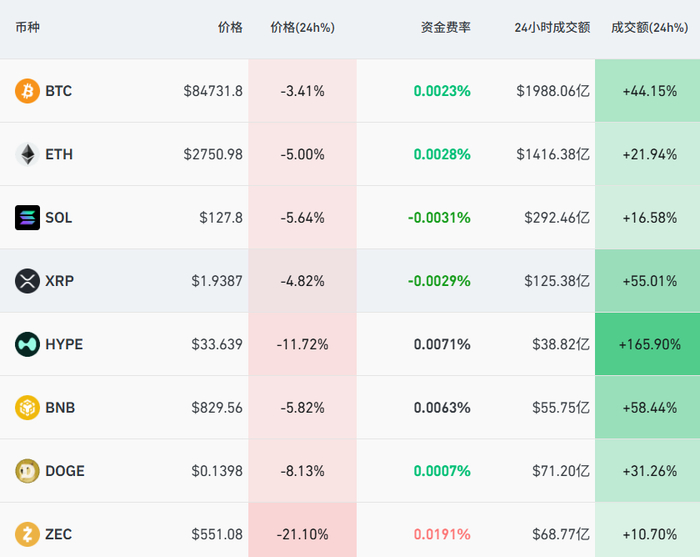Click the SOL Solana coin icon
The image size is (700, 557).
(27, 218)
